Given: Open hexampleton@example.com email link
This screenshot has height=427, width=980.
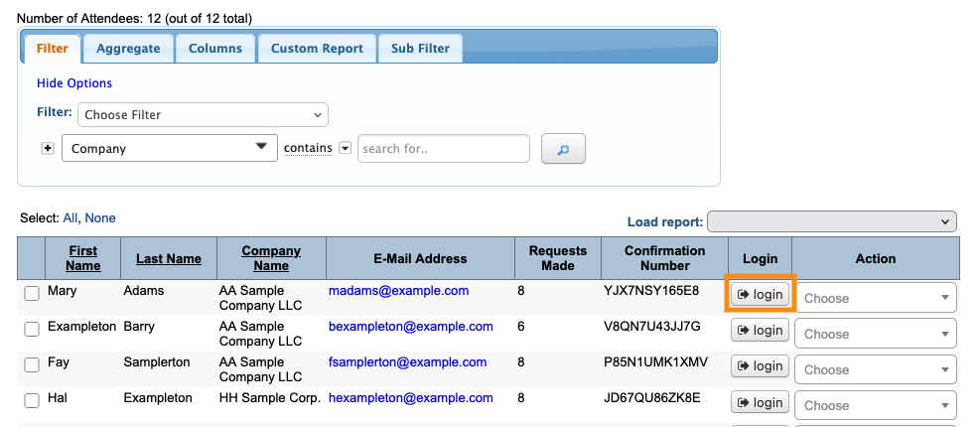Looking at the screenshot, I should (x=411, y=398).
